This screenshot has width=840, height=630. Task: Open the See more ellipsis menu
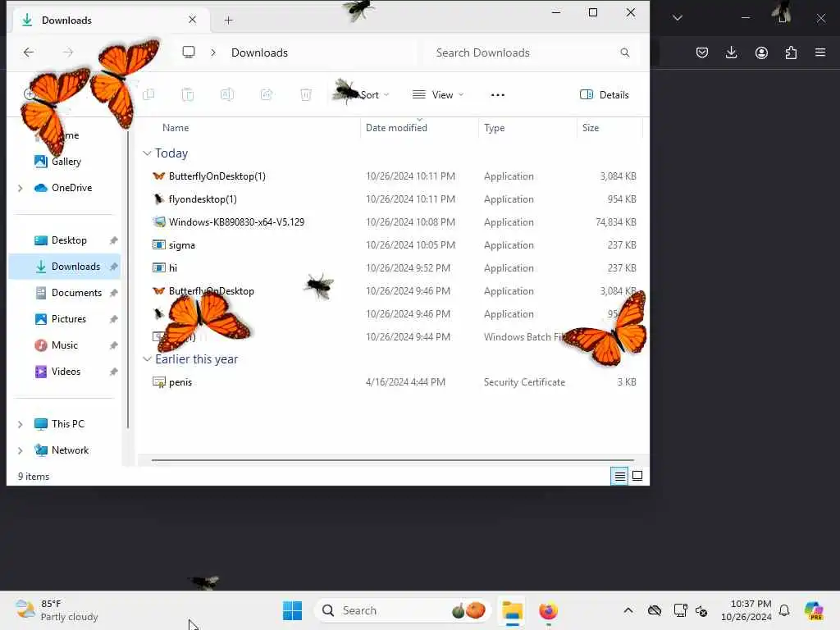point(498,95)
